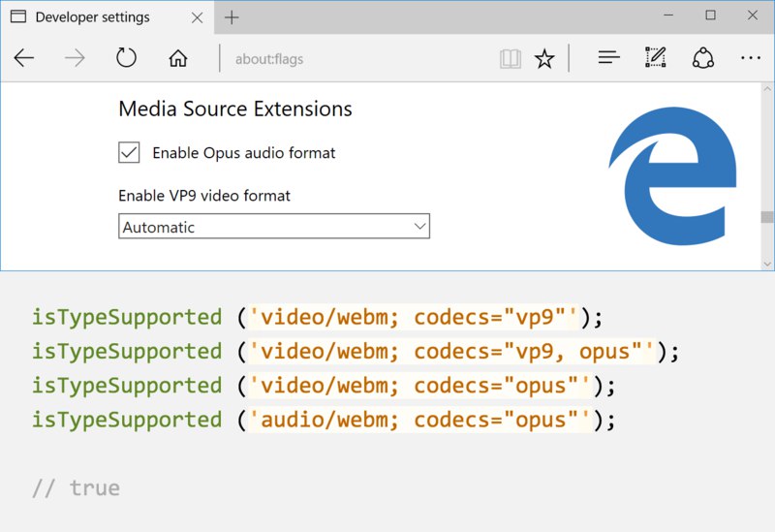Click the 'video/webm; codecs="vp9, opus"' string
This screenshot has width=775, height=532.
[x=451, y=352]
